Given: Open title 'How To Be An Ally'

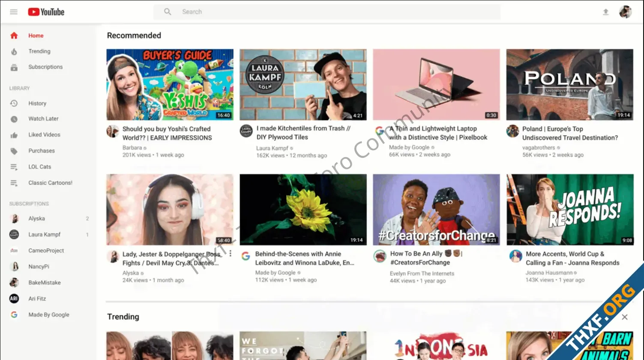Looking at the screenshot, I should coord(425,258).
